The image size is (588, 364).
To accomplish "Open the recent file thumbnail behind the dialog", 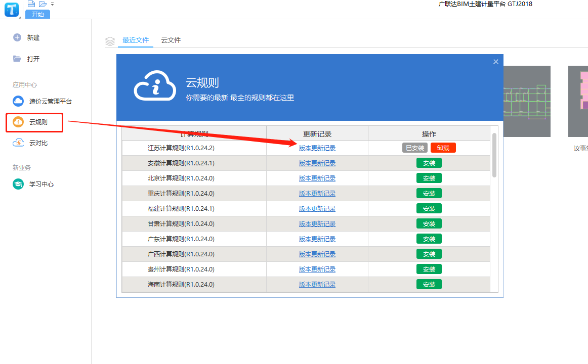I will [x=527, y=101].
